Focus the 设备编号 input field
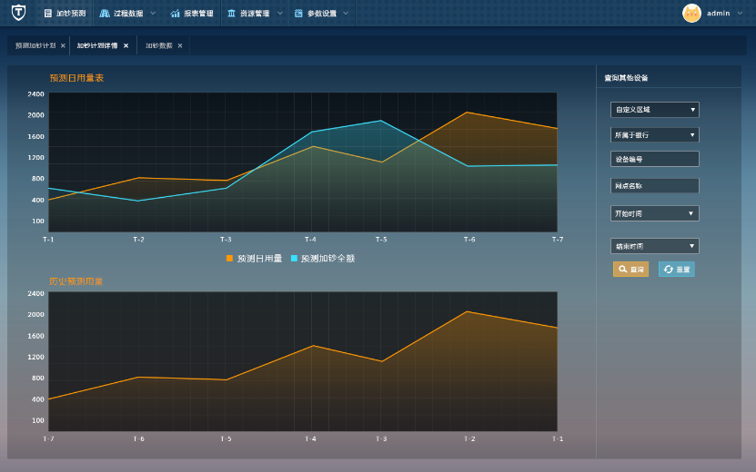 (x=654, y=159)
